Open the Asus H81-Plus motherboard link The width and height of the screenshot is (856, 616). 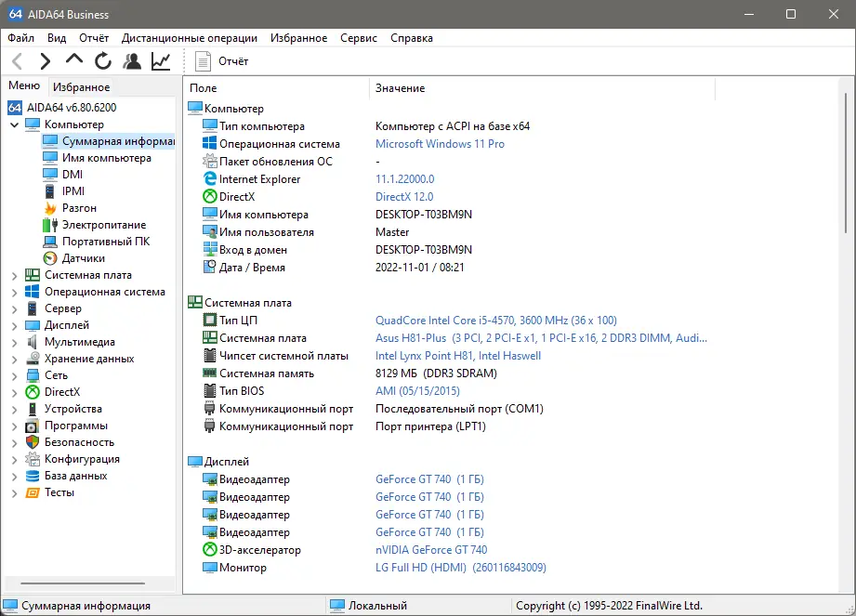(x=541, y=338)
